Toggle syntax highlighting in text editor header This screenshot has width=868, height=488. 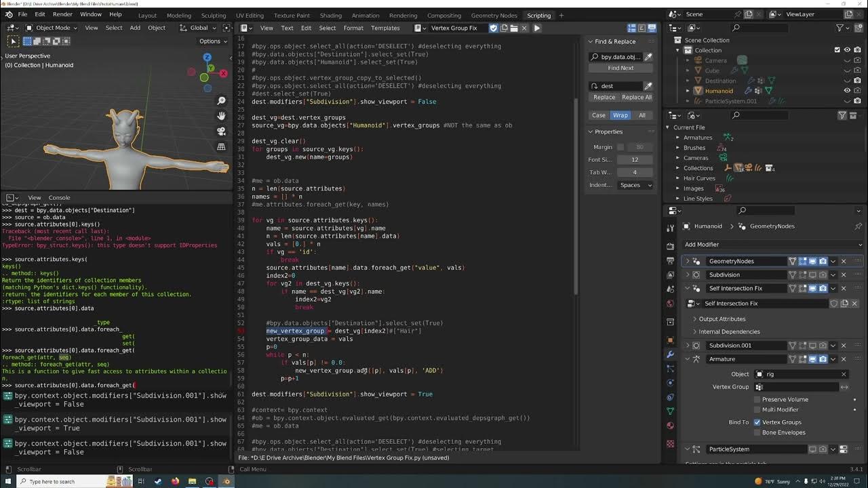652,28
